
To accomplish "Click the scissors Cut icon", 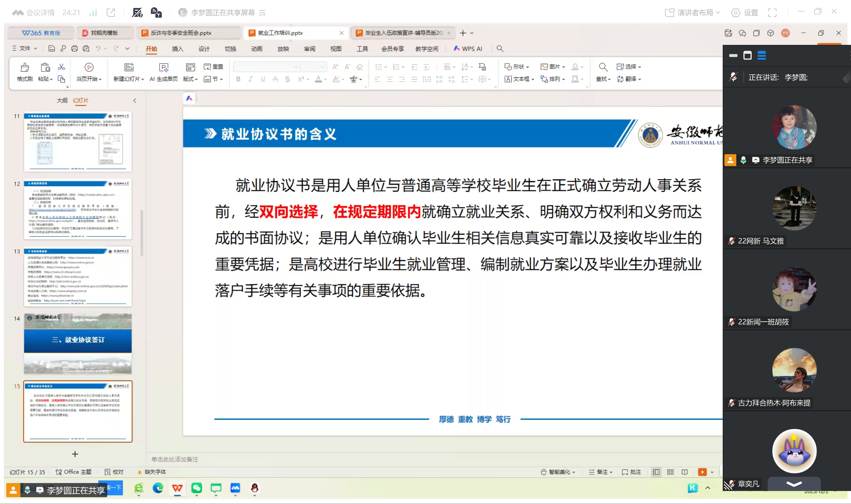I will pos(61,67).
